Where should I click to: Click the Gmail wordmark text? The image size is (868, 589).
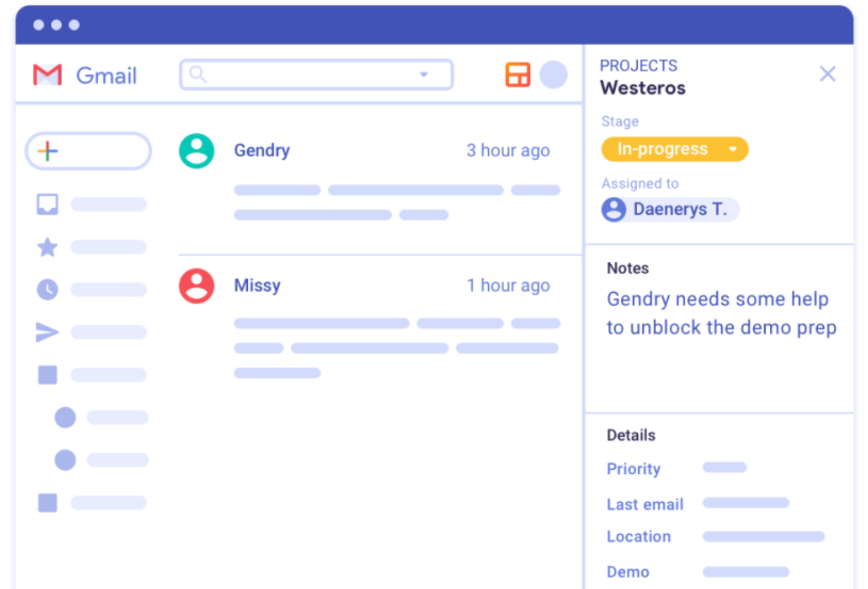[106, 76]
